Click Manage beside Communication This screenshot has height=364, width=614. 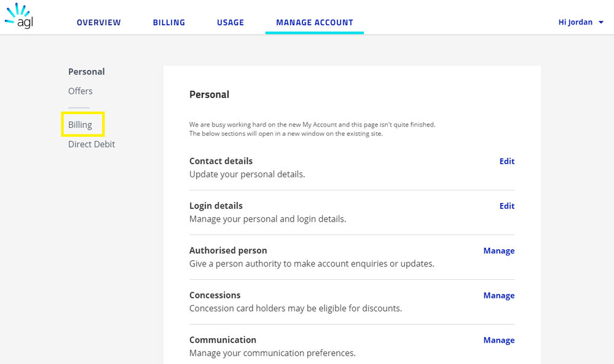(499, 341)
